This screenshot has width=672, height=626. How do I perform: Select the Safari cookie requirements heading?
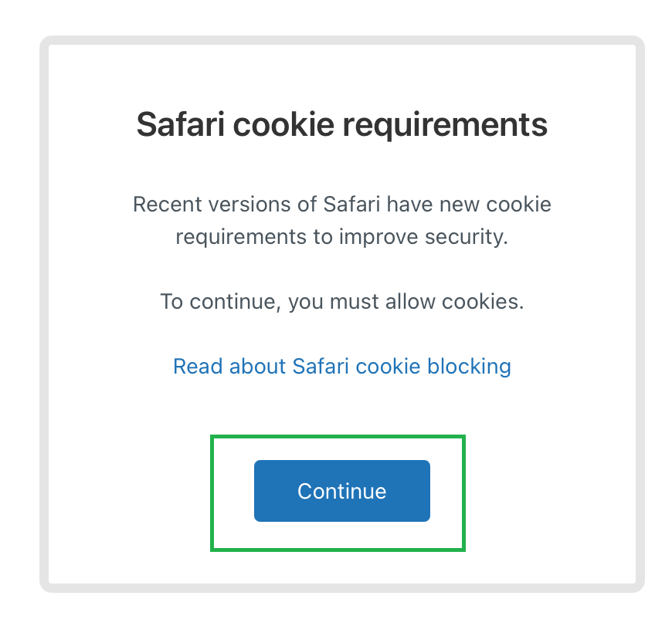[x=342, y=124]
